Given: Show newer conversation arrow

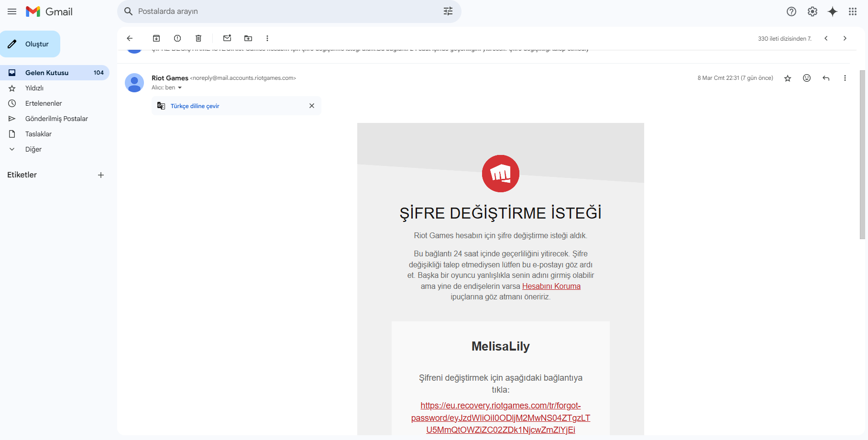Looking at the screenshot, I should 826,38.
